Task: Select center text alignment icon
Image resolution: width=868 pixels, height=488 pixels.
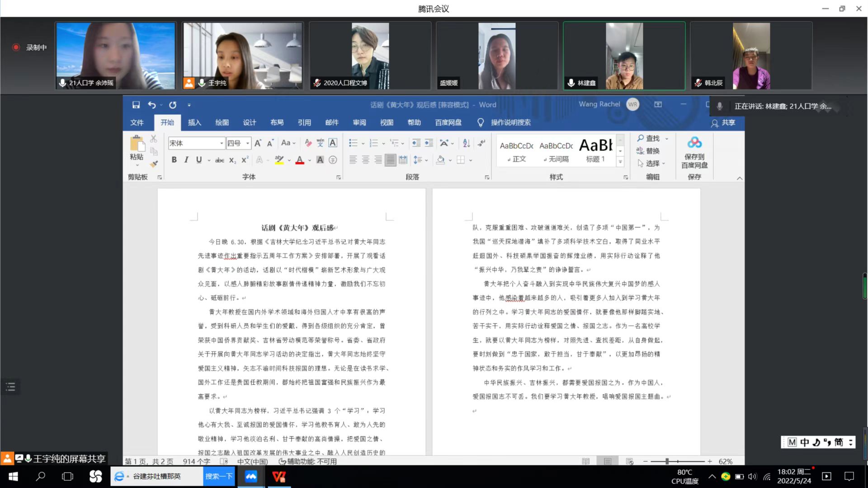Action: click(366, 160)
